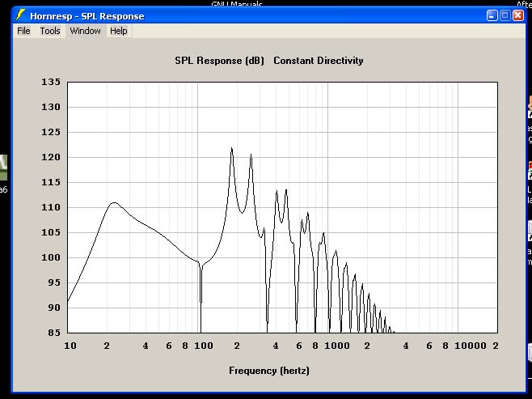532x399 pixels.
Task: Click the low-frequency hump peak near 110 dB
Action: pos(114,203)
